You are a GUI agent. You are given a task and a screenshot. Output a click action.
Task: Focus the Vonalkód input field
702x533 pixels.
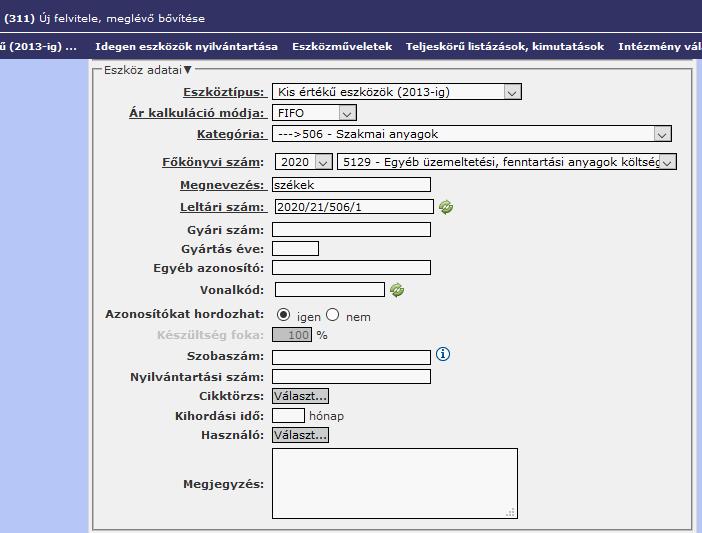point(330,290)
